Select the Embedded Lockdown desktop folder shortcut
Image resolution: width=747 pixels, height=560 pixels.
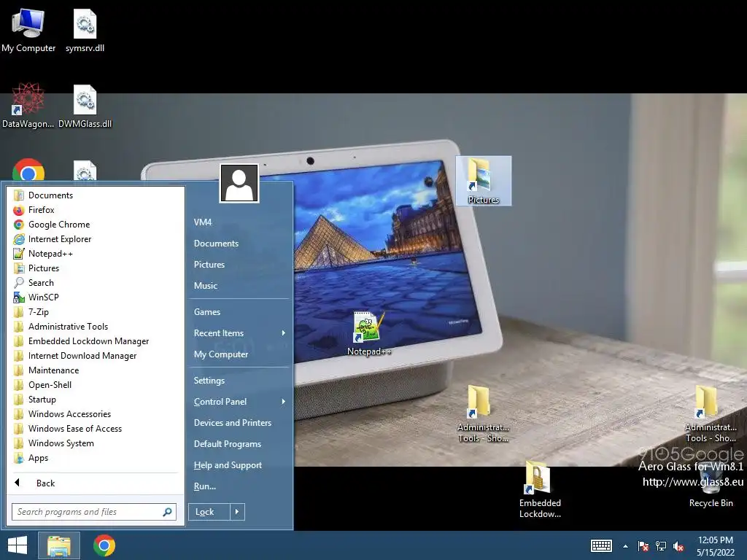[x=540, y=489]
